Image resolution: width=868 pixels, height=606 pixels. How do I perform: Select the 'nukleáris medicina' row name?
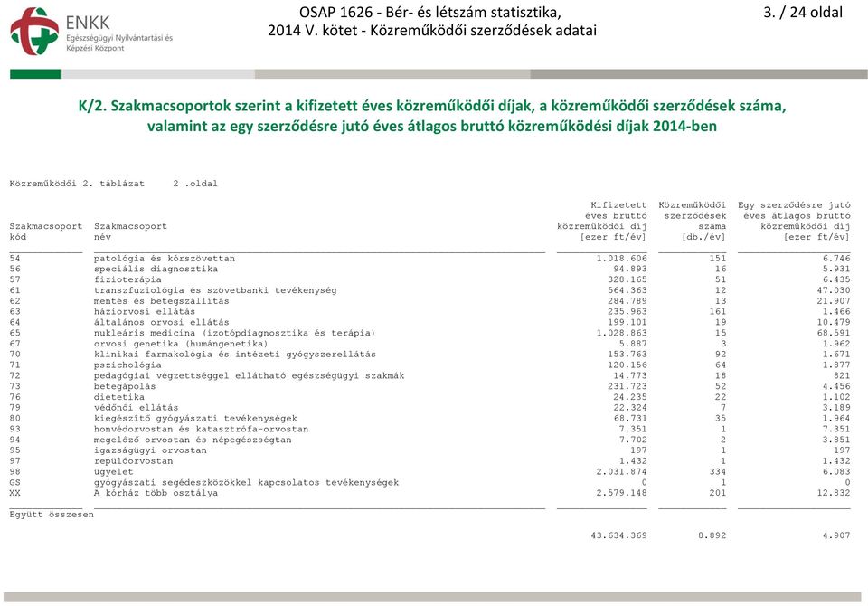(x=234, y=333)
